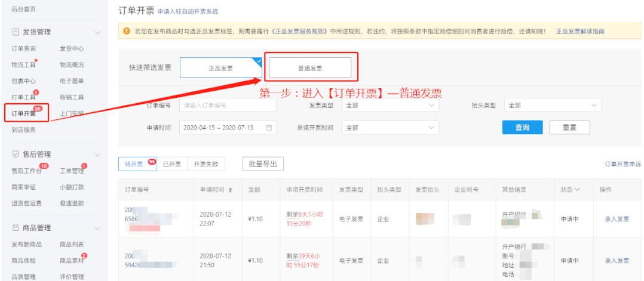The image size is (644, 281).
Task: Open 小额打款 in sidebar
Action: click(72, 187)
